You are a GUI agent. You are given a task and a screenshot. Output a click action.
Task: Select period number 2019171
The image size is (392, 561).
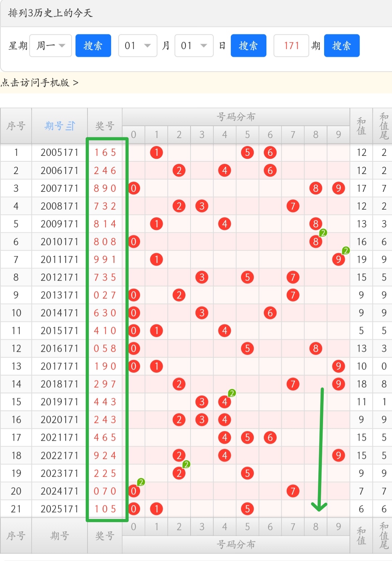click(x=60, y=402)
